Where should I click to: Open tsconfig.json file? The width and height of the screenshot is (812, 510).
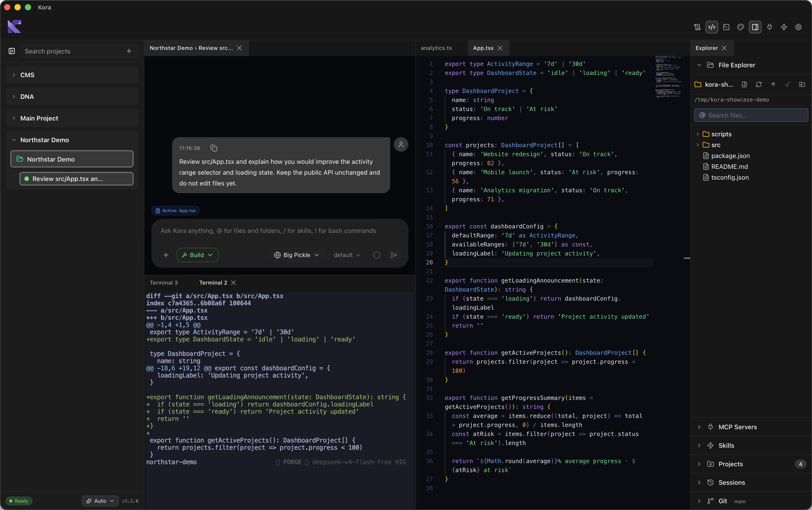(751, 177)
